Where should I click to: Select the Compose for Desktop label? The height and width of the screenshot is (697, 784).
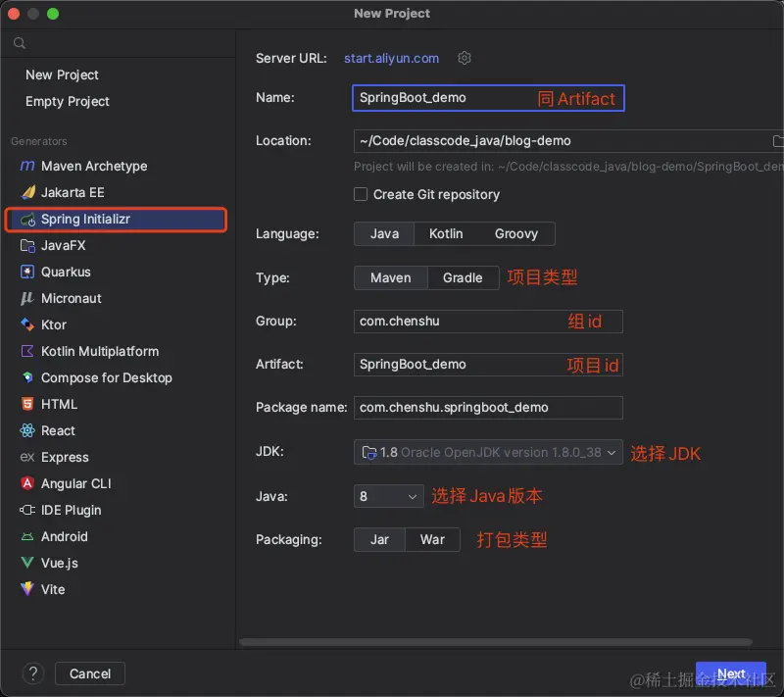click(107, 377)
